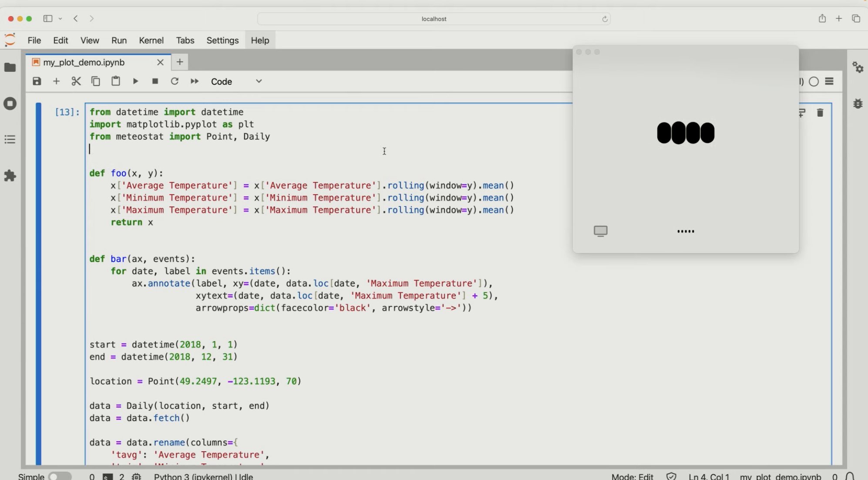Click the kernel chip icon in status bar

coord(136,477)
